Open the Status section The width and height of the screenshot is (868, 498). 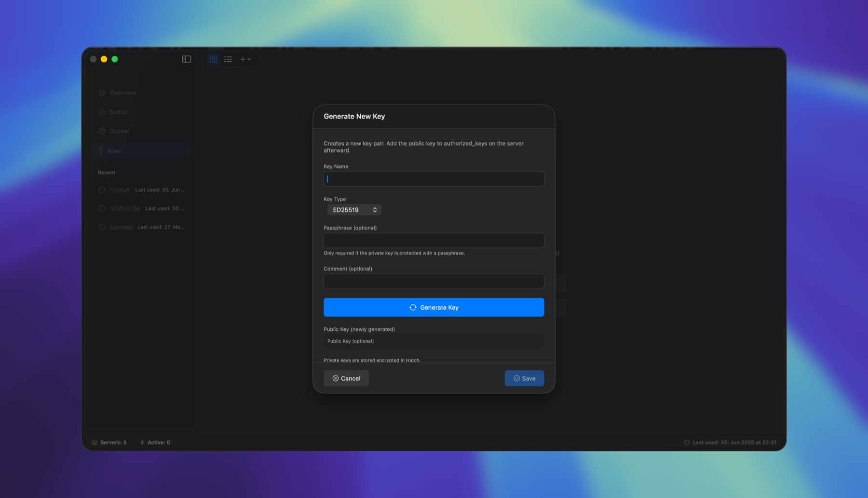pos(141,112)
